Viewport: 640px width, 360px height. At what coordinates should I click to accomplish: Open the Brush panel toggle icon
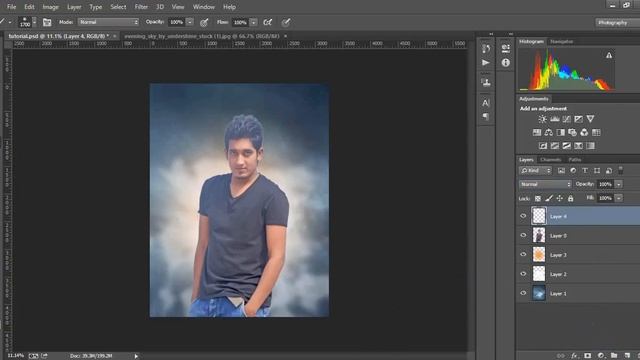(47, 22)
